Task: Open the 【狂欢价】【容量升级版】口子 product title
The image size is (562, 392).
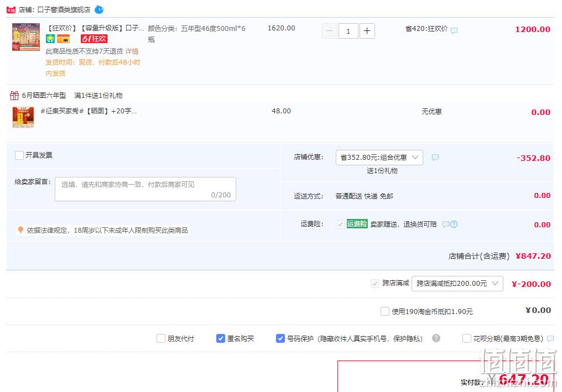Action: point(96,28)
